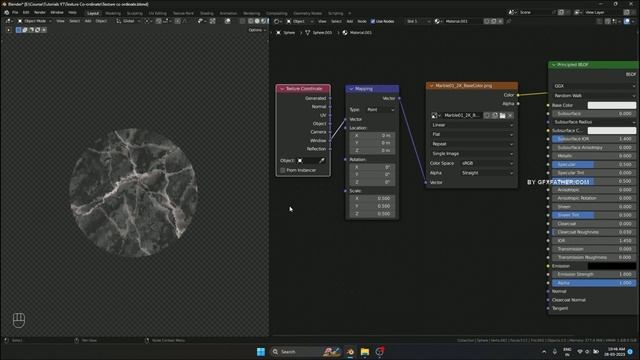
Task: Open the Repeat extension dropdown
Action: pos(472,144)
